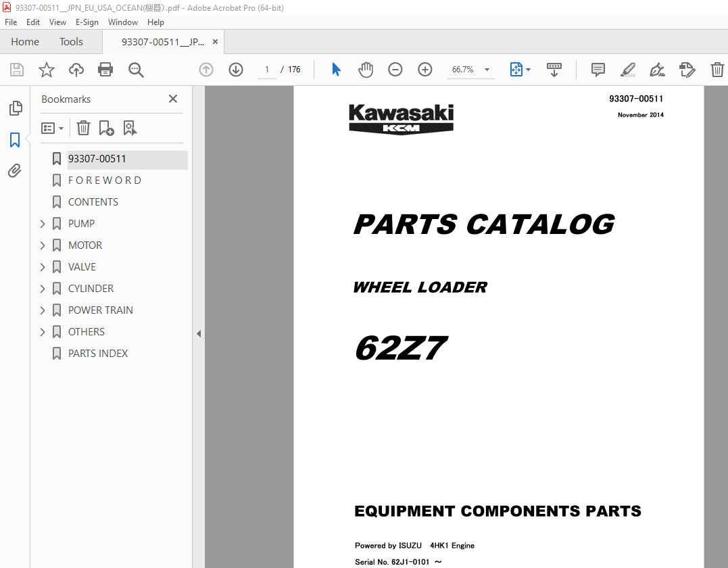
Task: Click the cloud upload share icon
Action: (x=76, y=70)
